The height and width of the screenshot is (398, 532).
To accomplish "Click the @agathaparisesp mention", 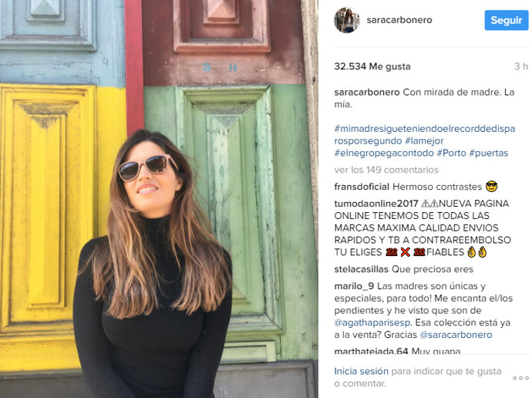I will coord(373,322).
